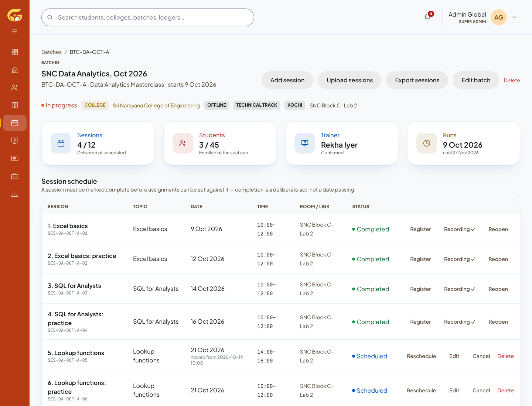Open the presentation screen icon in the sidebar
The image size is (532, 406).
pyautogui.click(x=15, y=141)
